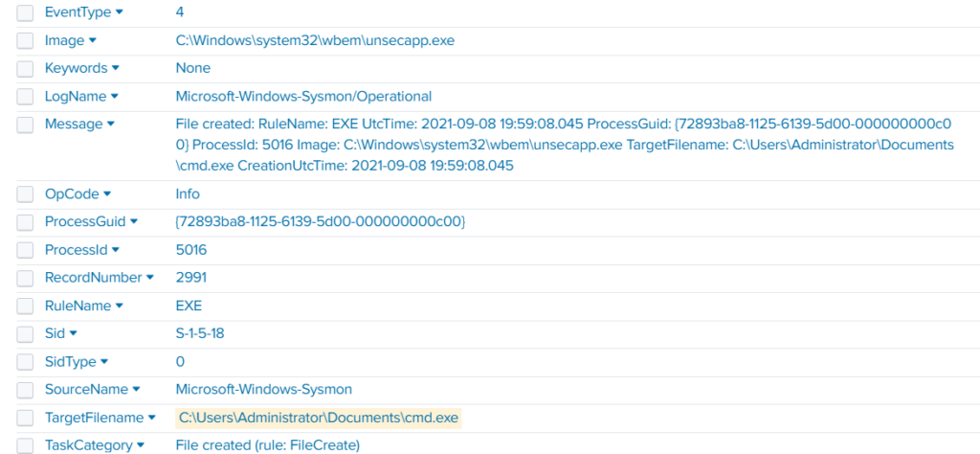Tick the RecordNumber field checkbox
980x454 pixels.
click(25, 279)
